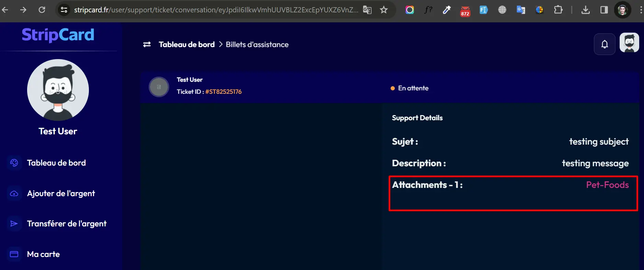Toggle the browser side panel
644x270 pixels.
pyautogui.click(x=604, y=10)
